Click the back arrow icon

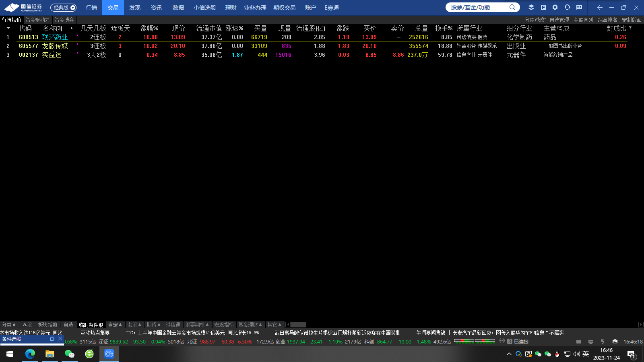[600, 7]
